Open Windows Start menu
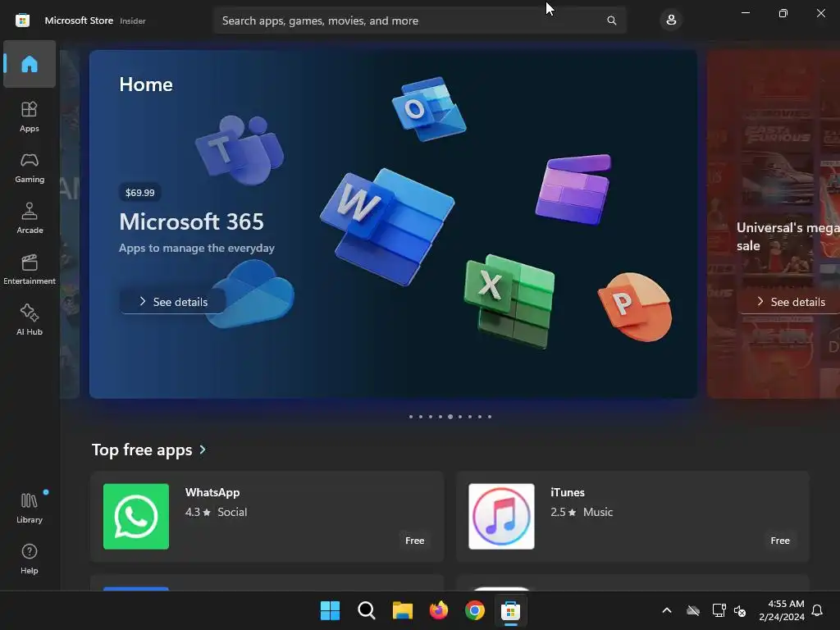Image resolution: width=840 pixels, height=630 pixels. point(330,610)
